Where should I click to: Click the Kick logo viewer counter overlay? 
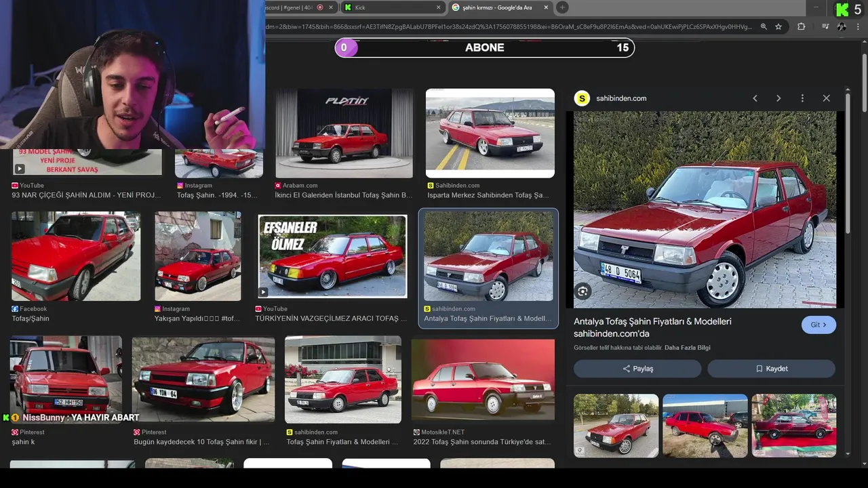848,9
